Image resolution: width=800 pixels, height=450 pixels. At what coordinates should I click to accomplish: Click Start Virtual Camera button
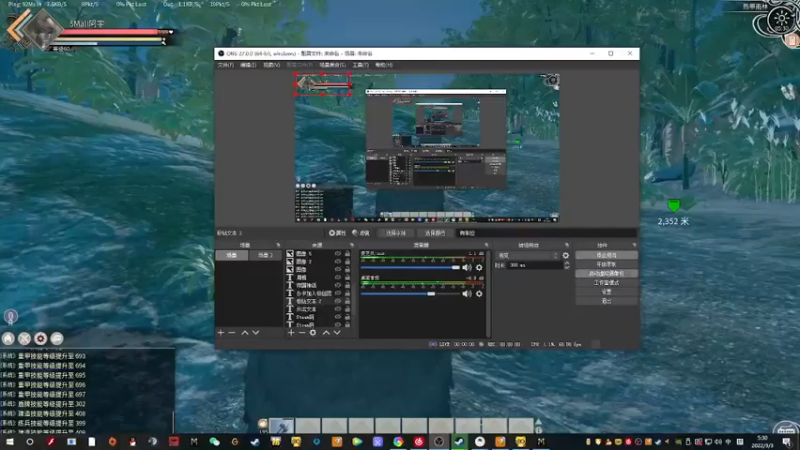606,273
